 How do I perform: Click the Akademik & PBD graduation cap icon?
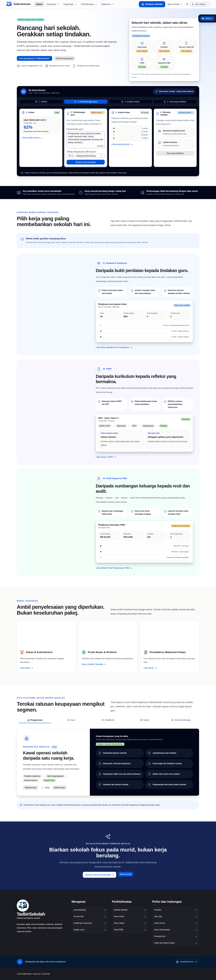pyautogui.click(x=164, y=59)
